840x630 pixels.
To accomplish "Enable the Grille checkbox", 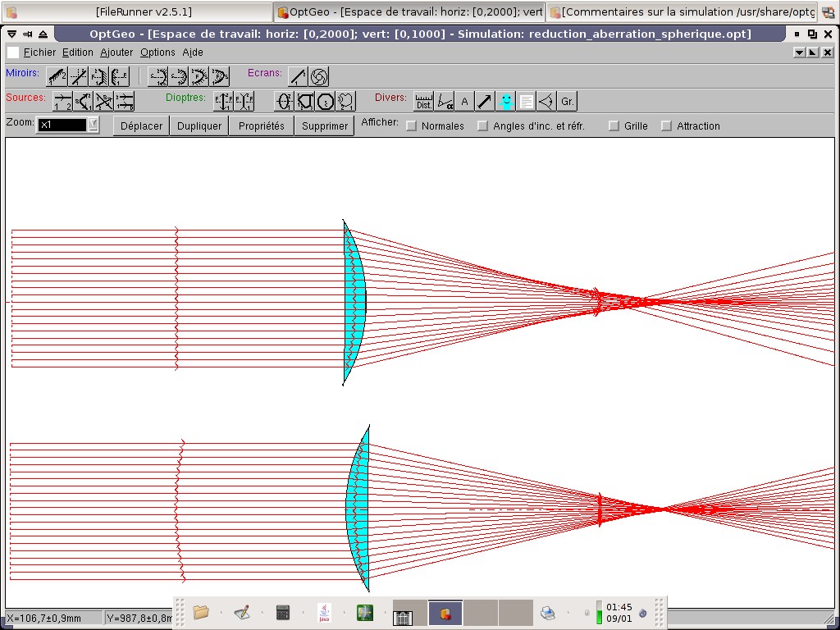I will coord(614,126).
